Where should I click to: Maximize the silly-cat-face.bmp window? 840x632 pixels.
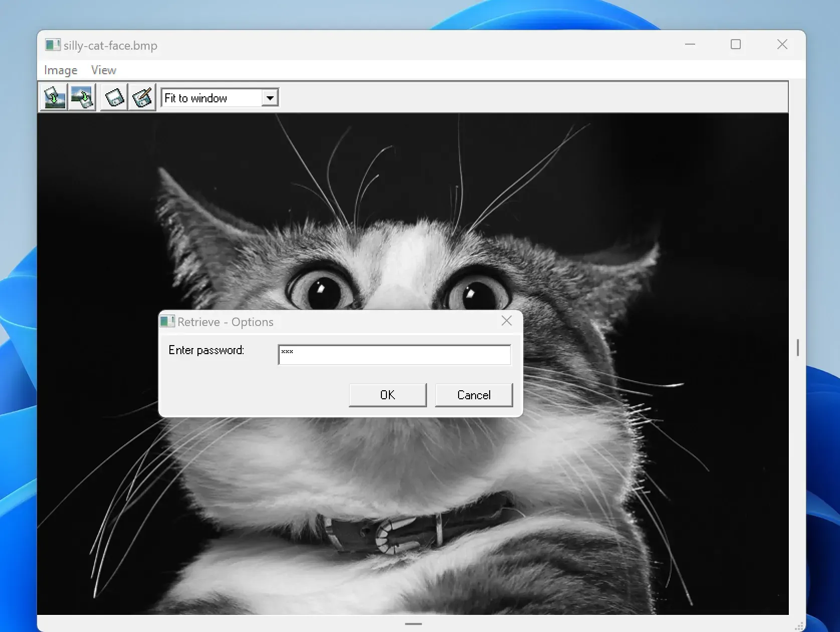(736, 45)
